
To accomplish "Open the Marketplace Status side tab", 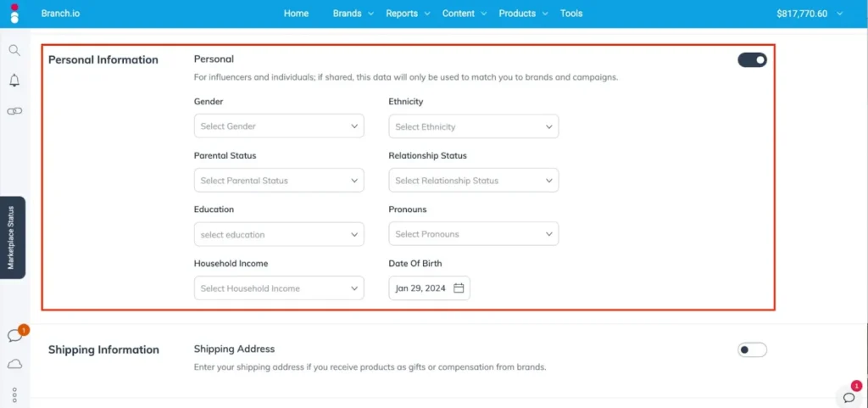I will (x=13, y=238).
